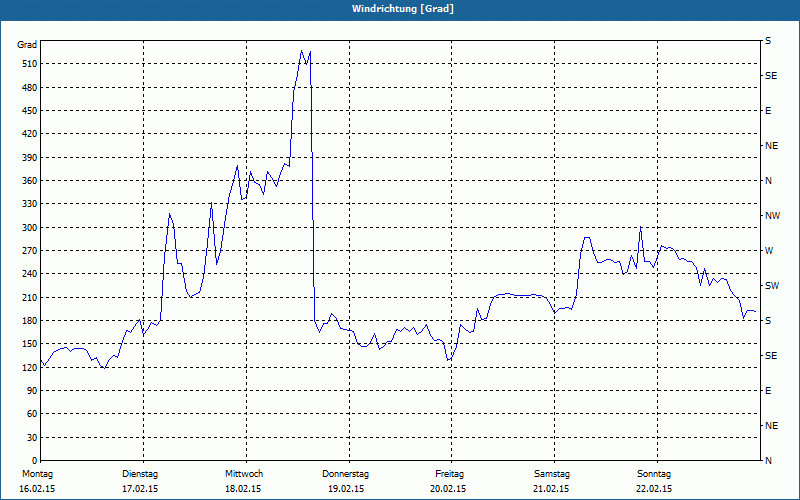Image resolution: width=800 pixels, height=500 pixels.
Task: Click the 'Donnerstag' day label
Action: (x=345, y=474)
